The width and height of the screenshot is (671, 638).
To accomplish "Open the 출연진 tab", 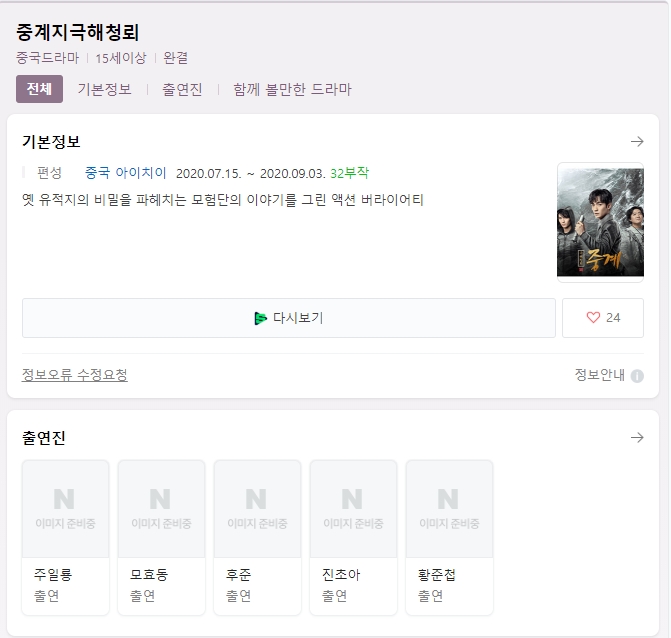I will (182, 89).
